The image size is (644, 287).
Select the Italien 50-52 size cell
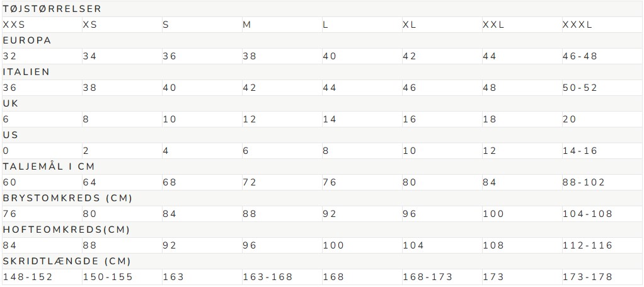tap(580, 88)
